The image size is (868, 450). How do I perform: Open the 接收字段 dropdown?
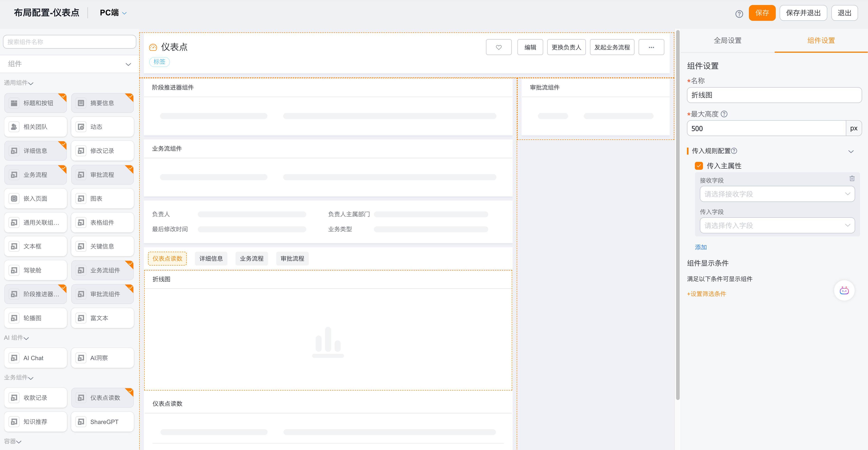[777, 194]
